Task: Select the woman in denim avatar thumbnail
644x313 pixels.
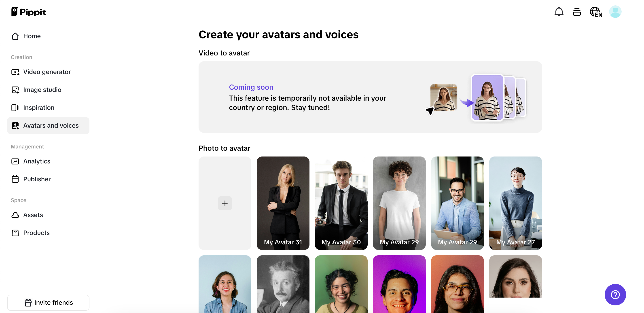Action: point(225,284)
